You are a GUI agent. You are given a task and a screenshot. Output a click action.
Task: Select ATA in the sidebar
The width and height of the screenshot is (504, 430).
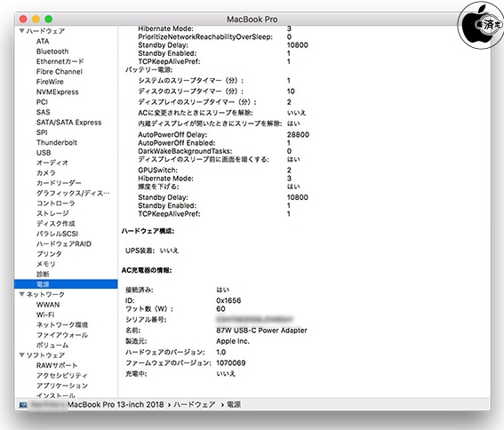(43, 41)
